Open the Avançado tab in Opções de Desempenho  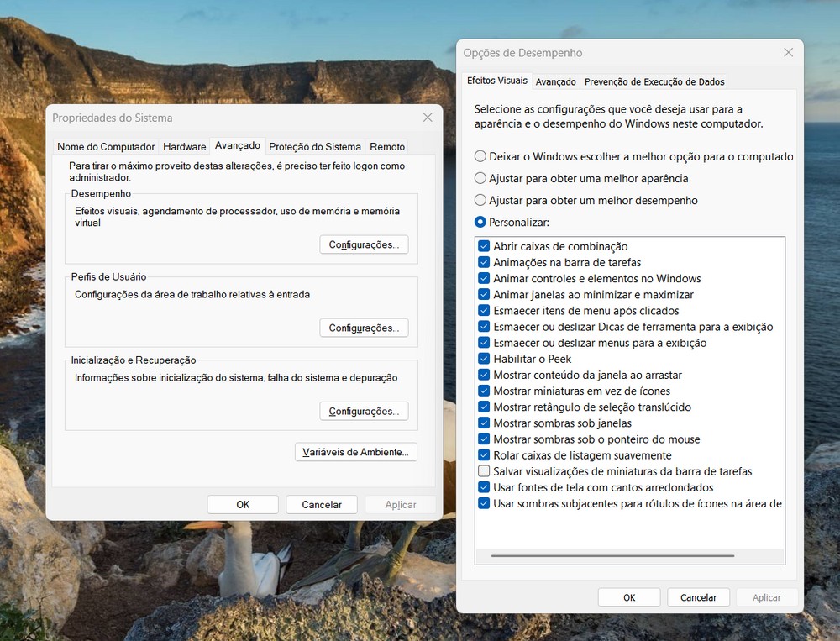556,81
